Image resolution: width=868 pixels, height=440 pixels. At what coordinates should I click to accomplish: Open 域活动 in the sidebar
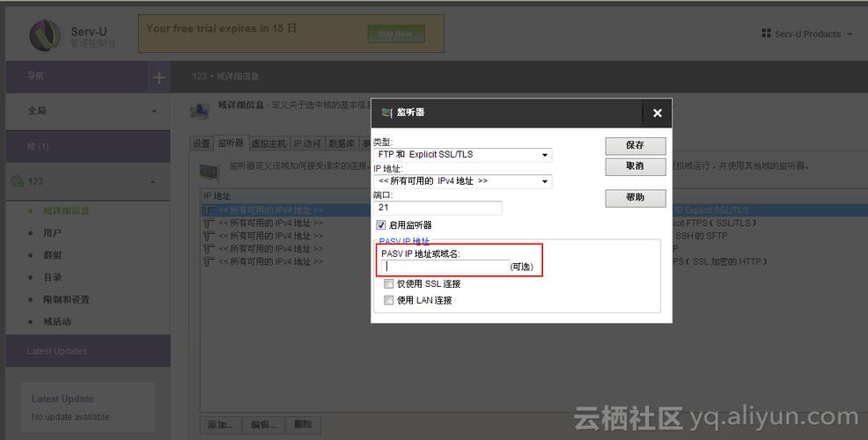[x=56, y=321]
